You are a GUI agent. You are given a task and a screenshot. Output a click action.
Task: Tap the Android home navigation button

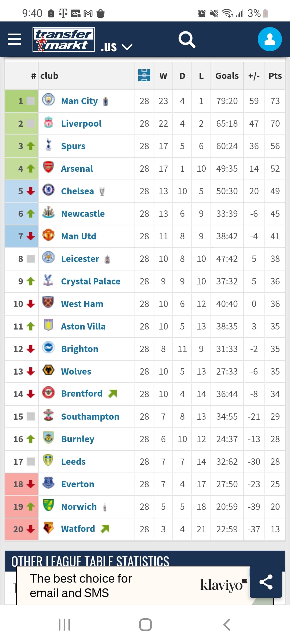click(145, 625)
